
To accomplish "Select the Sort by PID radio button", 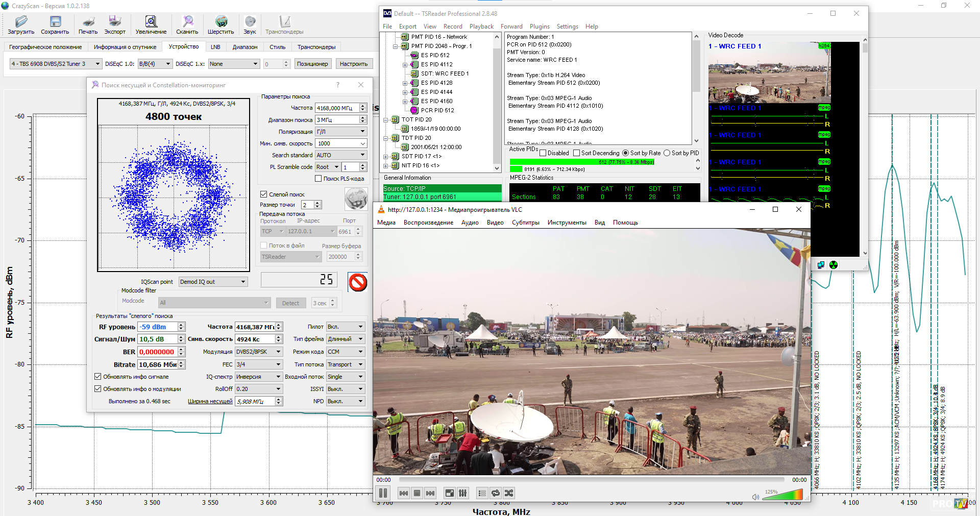I will click(x=667, y=153).
